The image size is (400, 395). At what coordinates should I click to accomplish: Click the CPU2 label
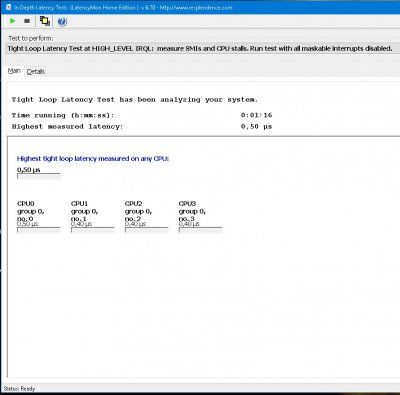tap(133, 203)
